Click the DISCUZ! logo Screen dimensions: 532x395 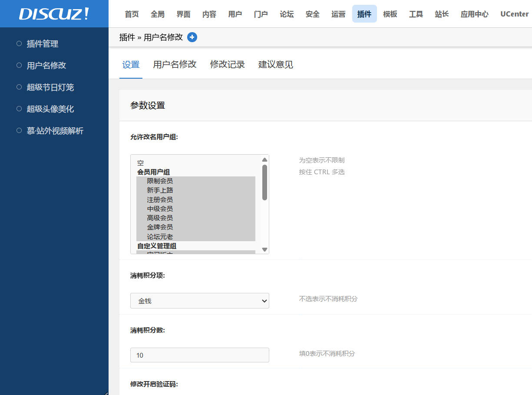pos(54,14)
